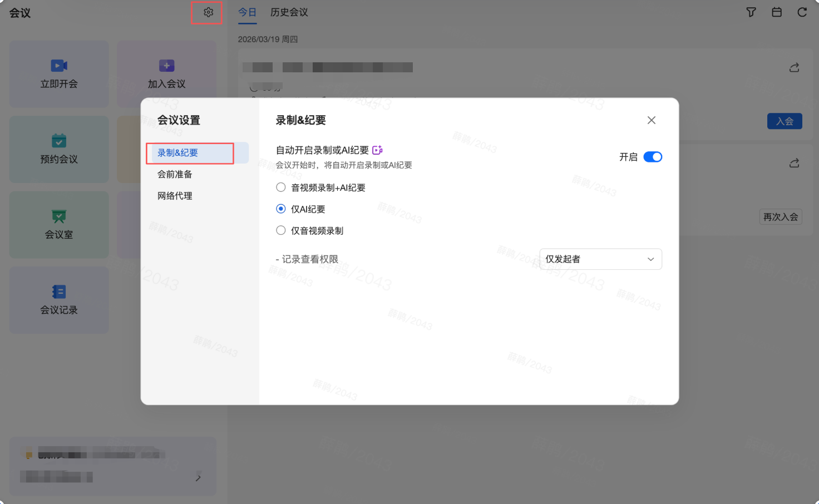Image resolution: width=819 pixels, height=504 pixels.
Task: Switch to the 今日 tab
Action: pyautogui.click(x=248, y=12)
